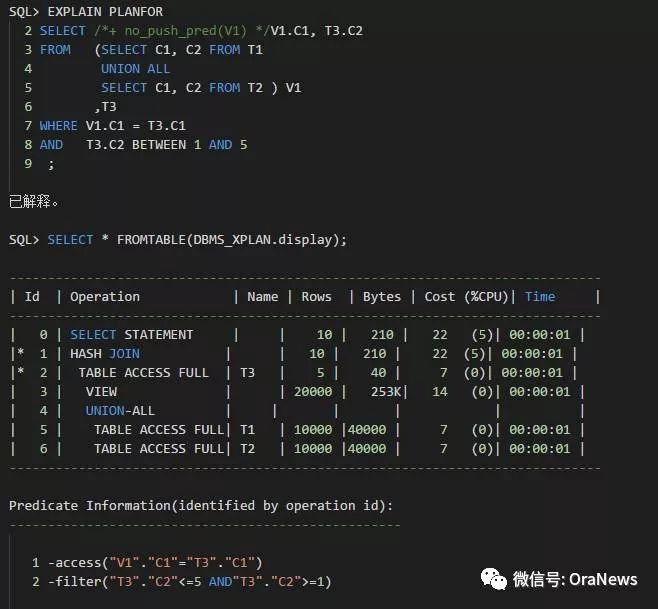This screenshot has width=658, height=609.
Task: Click the WeChat logo in the watermark
Action: point(493,579)
